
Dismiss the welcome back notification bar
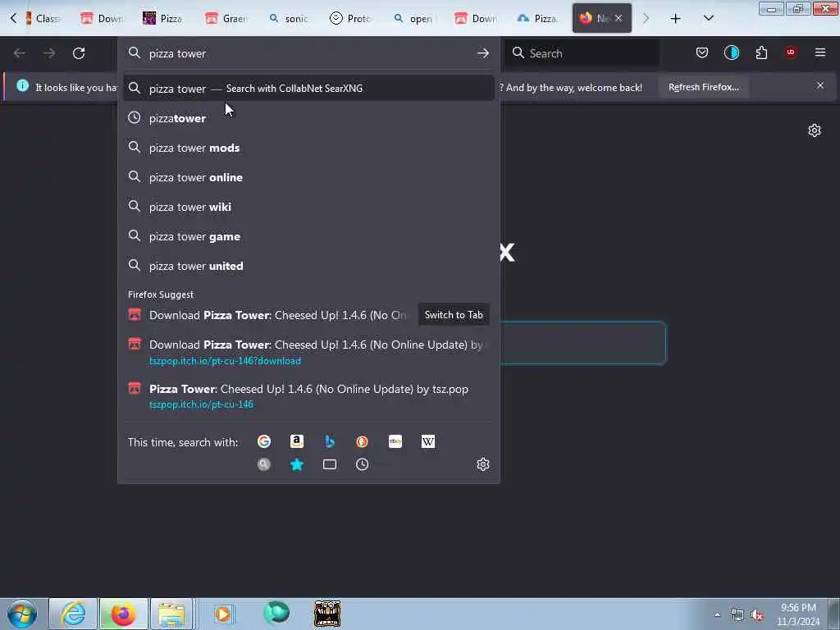(x=819, y=85)
